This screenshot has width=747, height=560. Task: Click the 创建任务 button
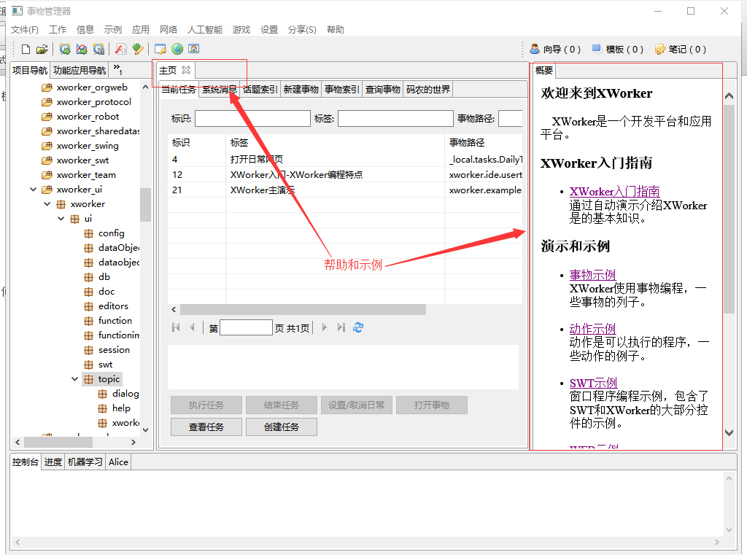tap(282, 427)
